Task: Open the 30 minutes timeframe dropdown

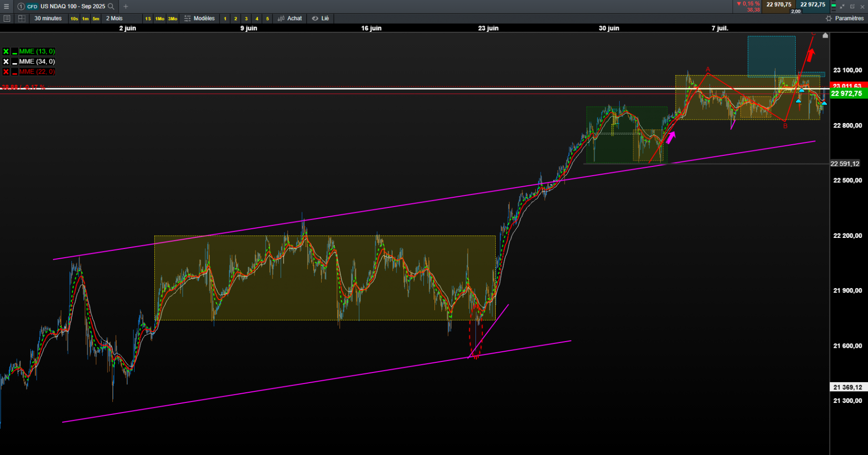Action: coord(48,18)
